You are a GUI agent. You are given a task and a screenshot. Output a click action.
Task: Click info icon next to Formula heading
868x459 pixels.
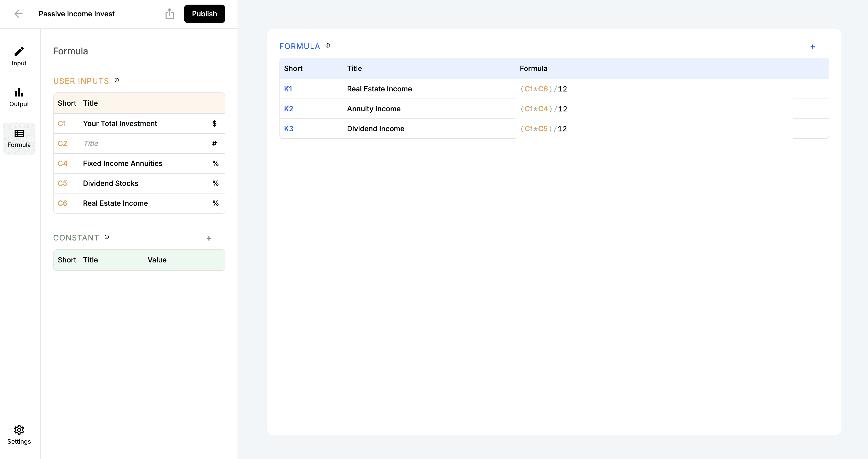[x=327, y=45]
